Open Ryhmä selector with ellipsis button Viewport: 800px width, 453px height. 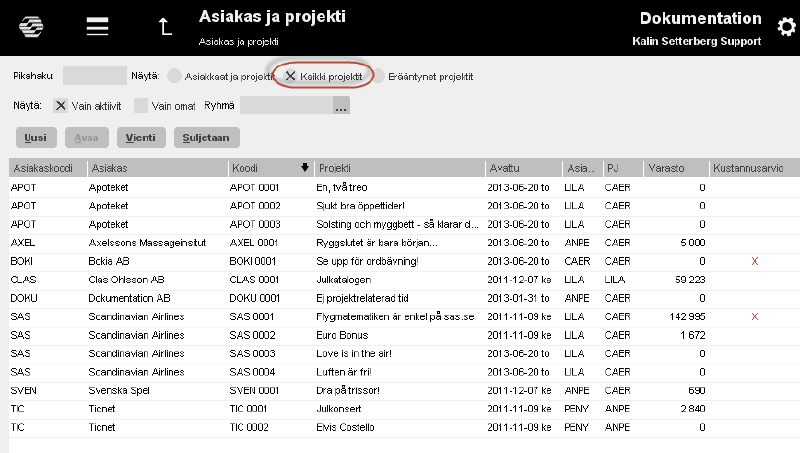(341, 106)
